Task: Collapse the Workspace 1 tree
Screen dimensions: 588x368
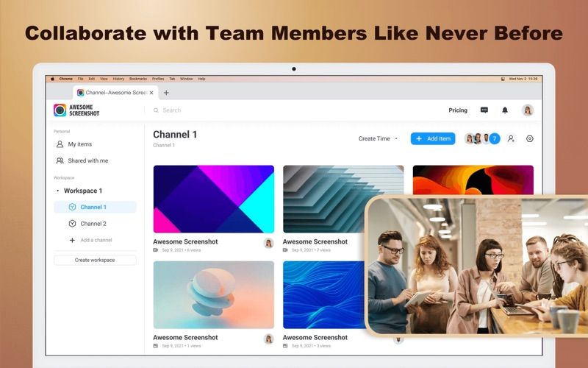Action: pos(58,191)
